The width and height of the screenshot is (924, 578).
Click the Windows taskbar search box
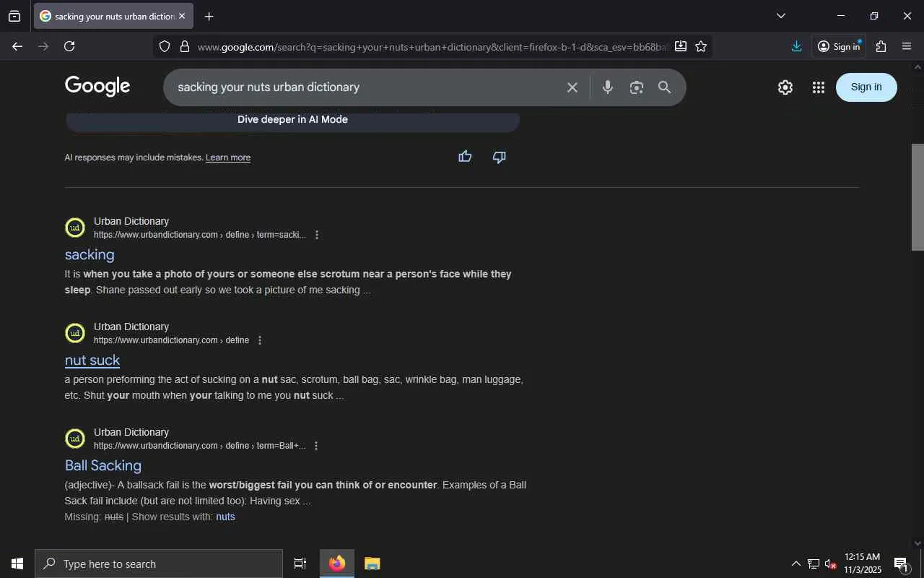click(159, 564)
